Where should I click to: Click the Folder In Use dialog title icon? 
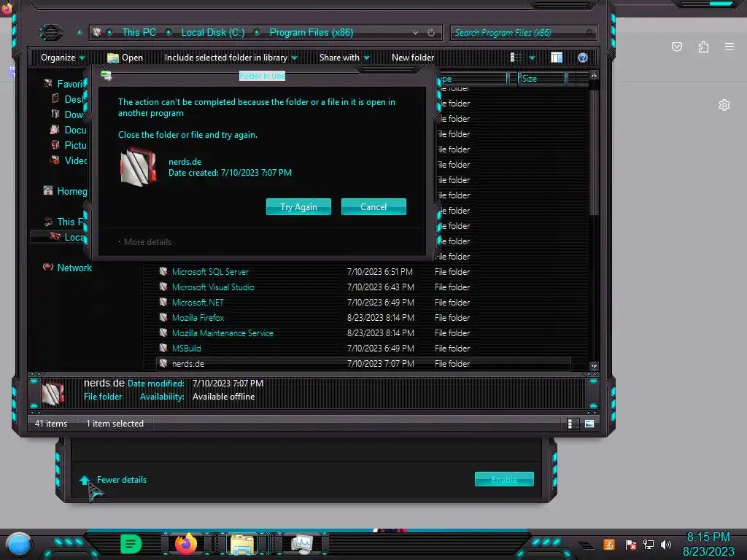coord(106,75)
